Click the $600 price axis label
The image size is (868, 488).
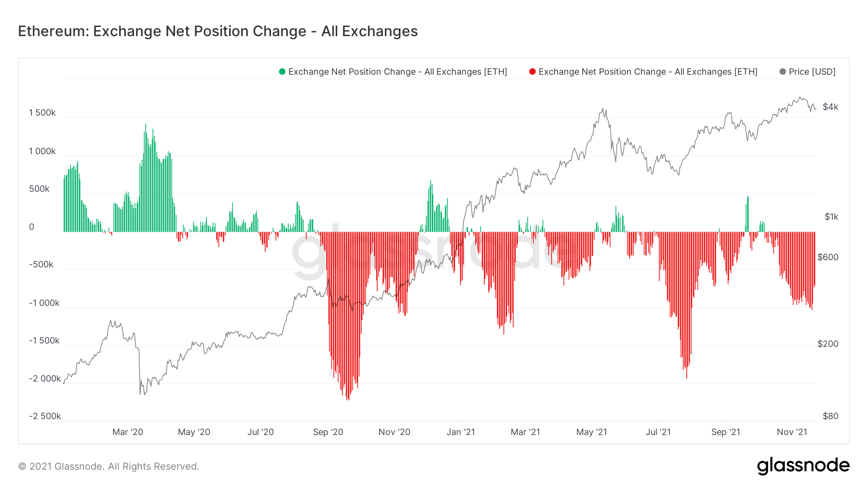(x=828, y=257)
